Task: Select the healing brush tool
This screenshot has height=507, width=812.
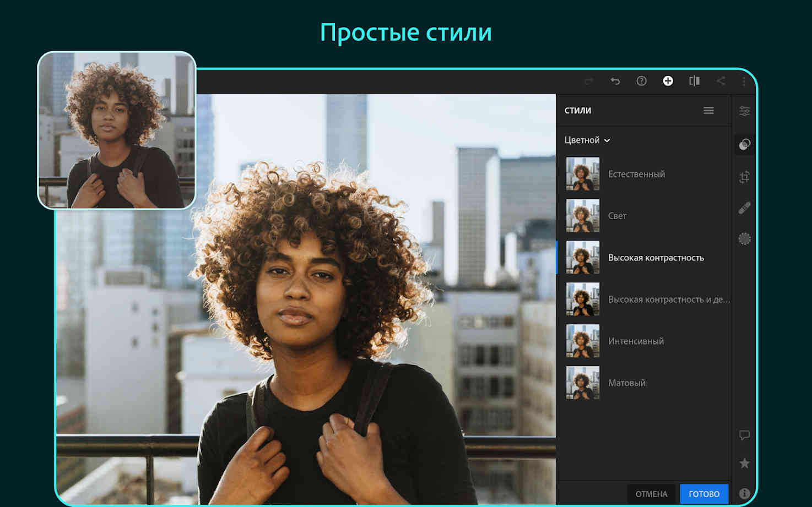Action: click(744, 208)
